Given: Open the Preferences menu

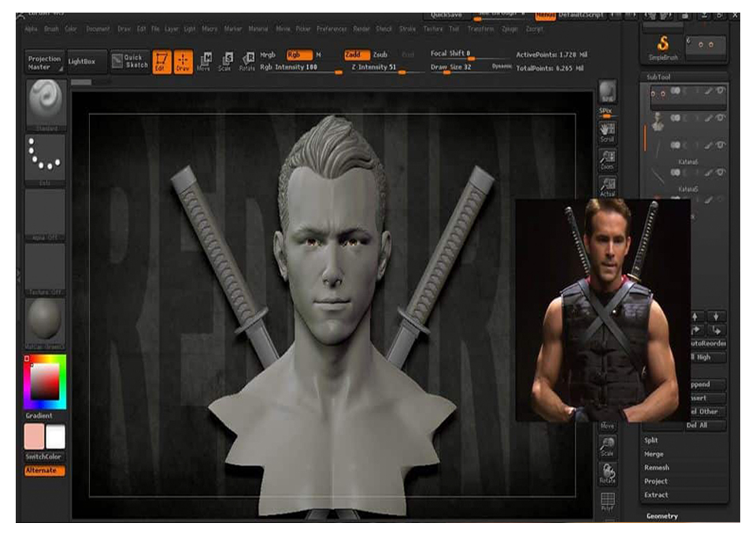Looking at the screenshot, I should coord(332,29).
